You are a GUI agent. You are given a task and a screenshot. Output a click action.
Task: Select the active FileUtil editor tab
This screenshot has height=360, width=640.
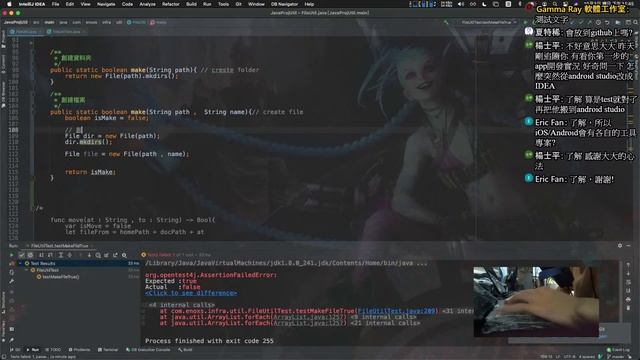(26, 31)
